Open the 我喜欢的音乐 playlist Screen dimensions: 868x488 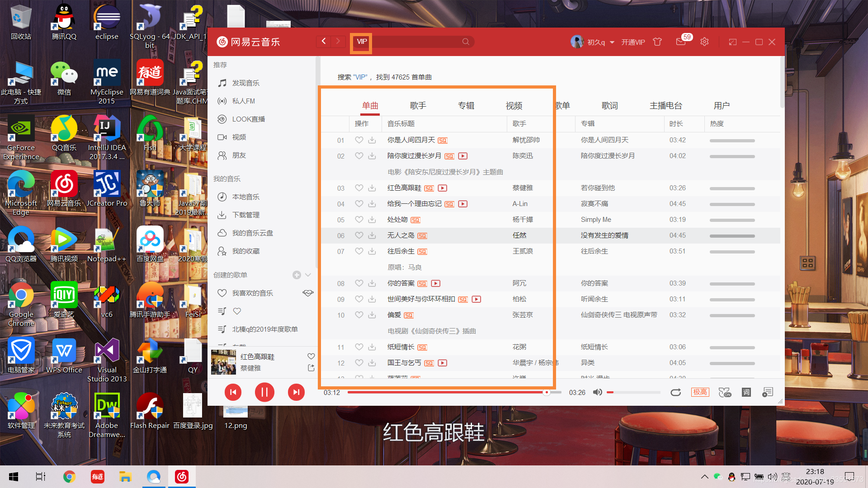[x=253, y=293]
